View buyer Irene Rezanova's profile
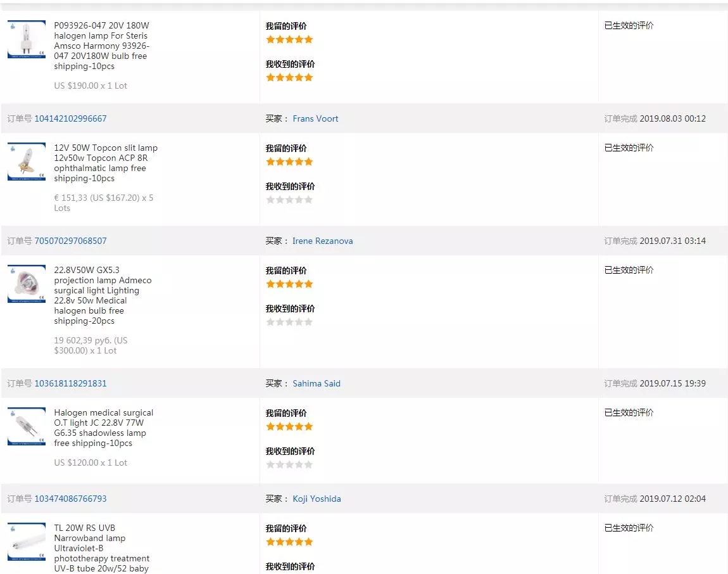 click(x=322, y=241)
